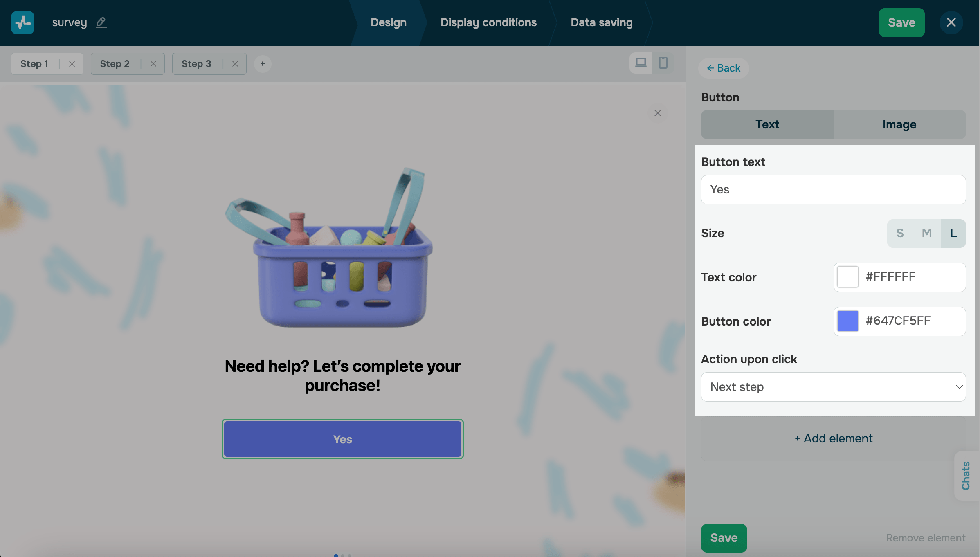Select size S for the button
This screenshot has height=557, width=980.
coord(900,233)
